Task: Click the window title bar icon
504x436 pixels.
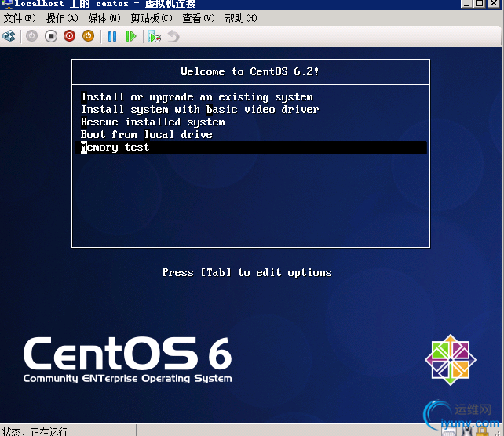Action: (7, 4)
